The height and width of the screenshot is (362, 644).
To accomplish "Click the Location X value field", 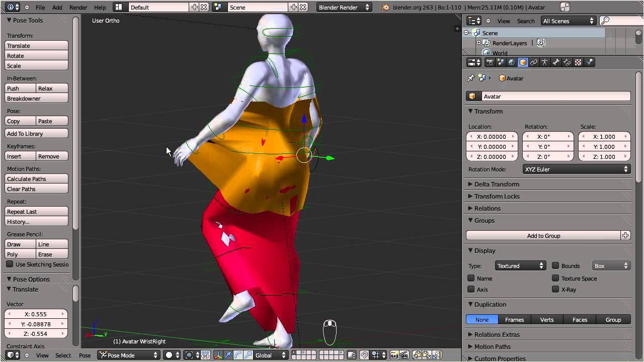I will pyautogui.click(x=492, y=137).
